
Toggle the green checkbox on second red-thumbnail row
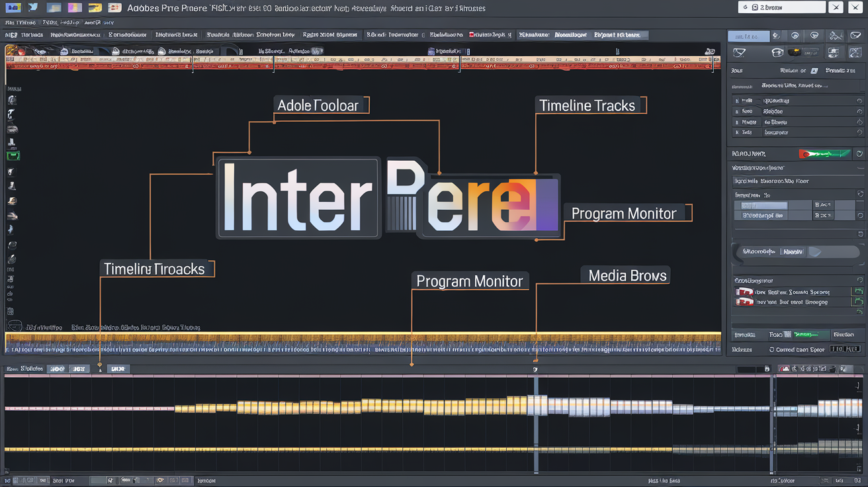pos(859,302)
